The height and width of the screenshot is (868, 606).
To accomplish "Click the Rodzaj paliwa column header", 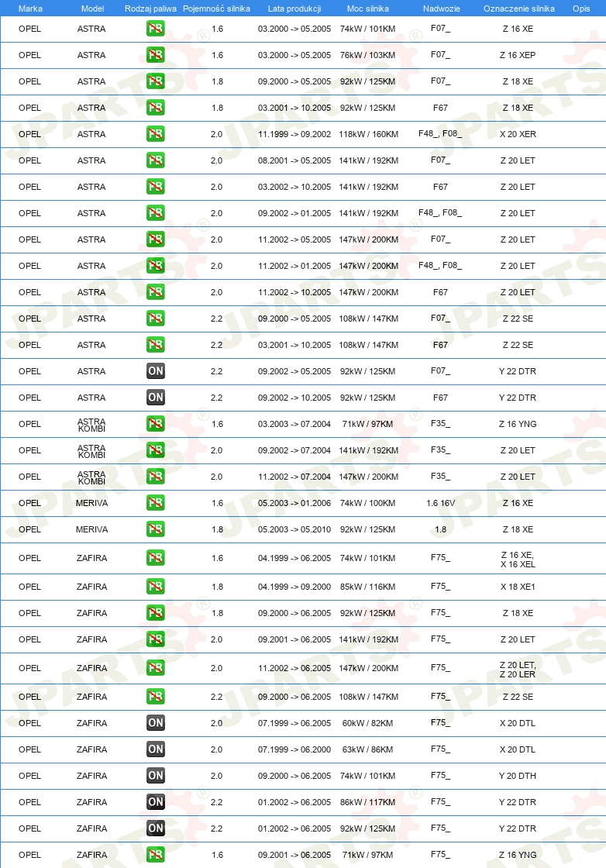I will click(x=150, y=9).
